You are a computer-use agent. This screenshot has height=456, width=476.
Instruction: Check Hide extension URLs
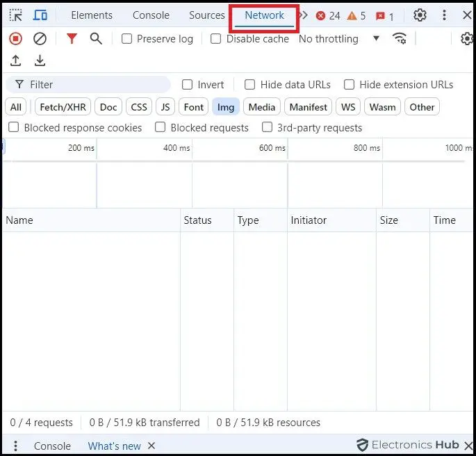point(349,84)
